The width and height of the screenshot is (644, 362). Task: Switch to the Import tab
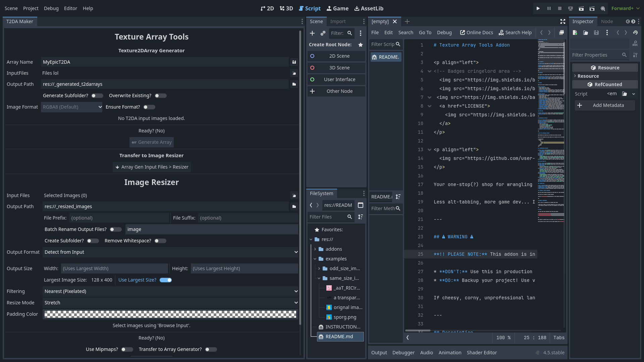click(x=338, y=21)
